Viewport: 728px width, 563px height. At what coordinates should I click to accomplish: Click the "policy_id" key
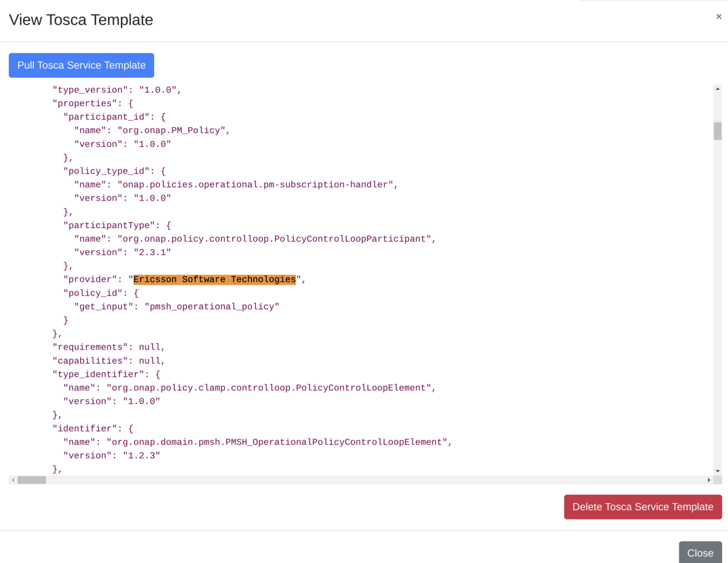(93, 293)
